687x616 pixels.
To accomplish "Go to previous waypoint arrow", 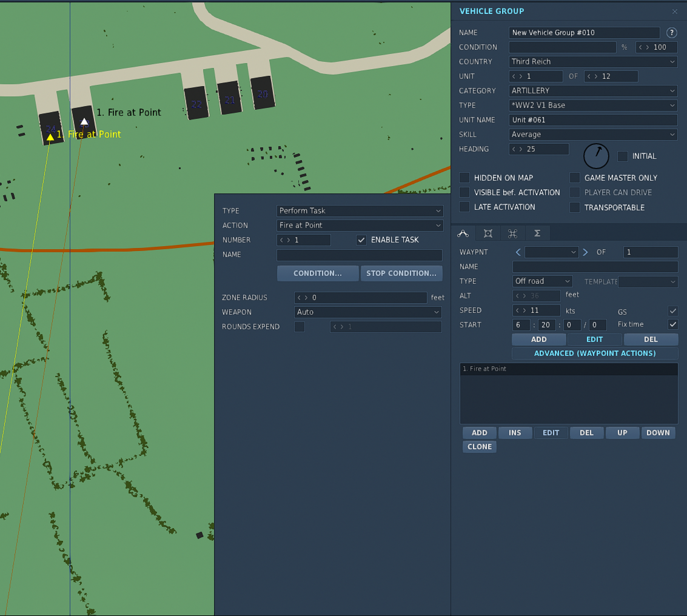I will click(x=518, y=252).
